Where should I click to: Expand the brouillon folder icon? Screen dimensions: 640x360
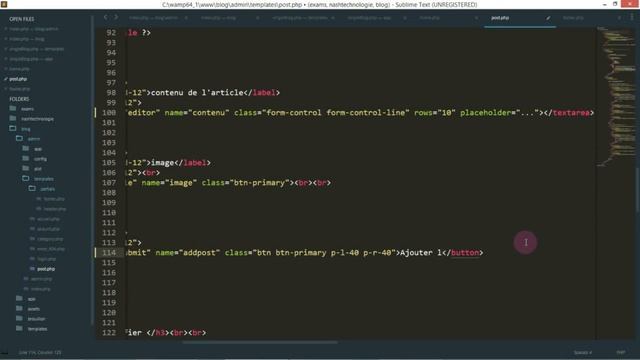tap(19, 318)
